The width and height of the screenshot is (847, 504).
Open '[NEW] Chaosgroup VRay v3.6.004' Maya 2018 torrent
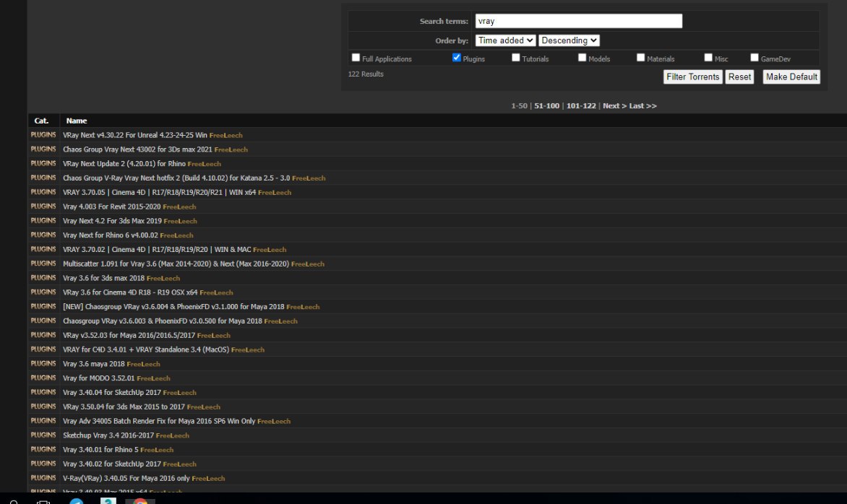coord(173,306)
